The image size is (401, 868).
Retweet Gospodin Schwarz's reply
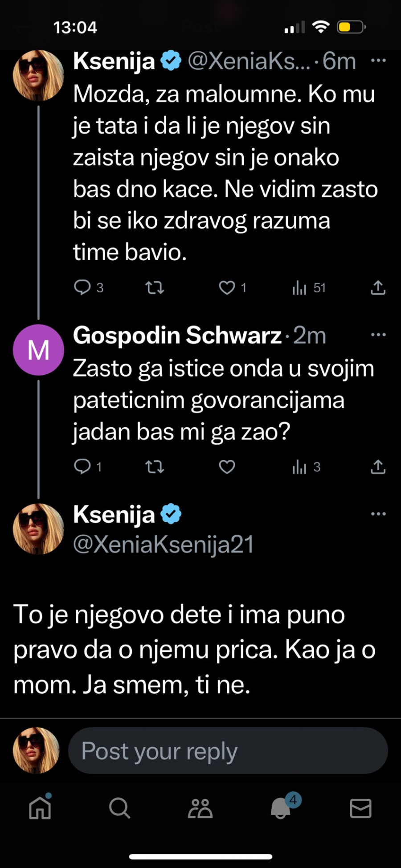(x=154, y=467)
